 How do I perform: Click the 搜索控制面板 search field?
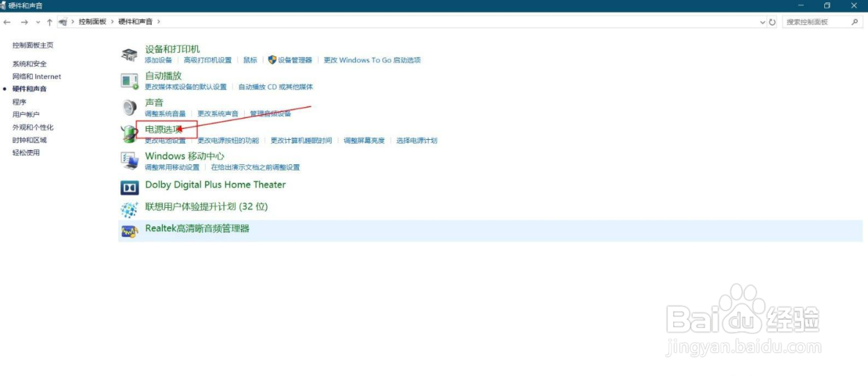810,21
